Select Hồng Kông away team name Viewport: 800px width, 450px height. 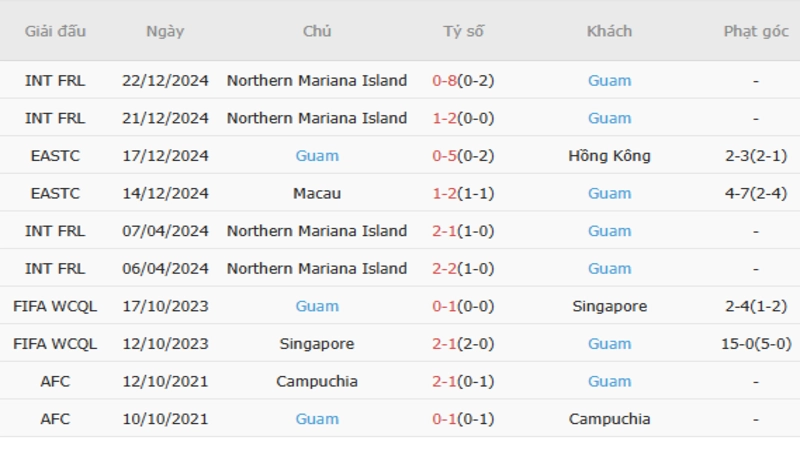[x=609, y=156]
